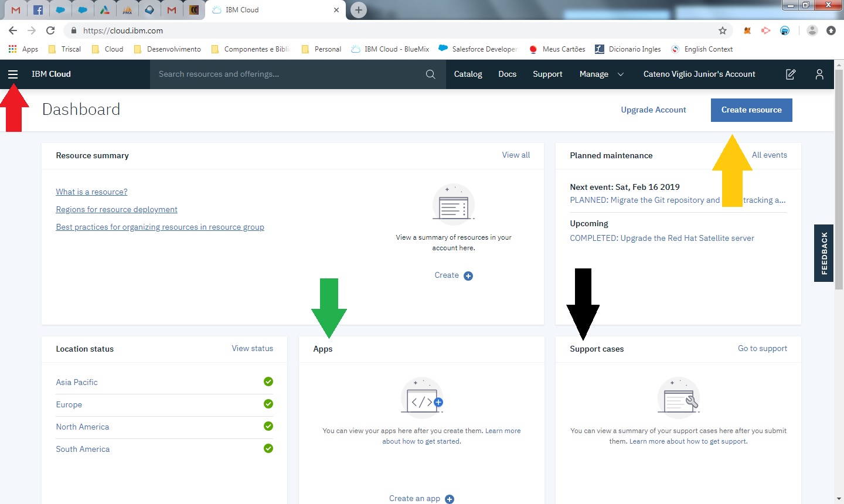Viewport: 844px width, 504px height.
Task: Click Europe green status check icon
Action: click(268, 404)
